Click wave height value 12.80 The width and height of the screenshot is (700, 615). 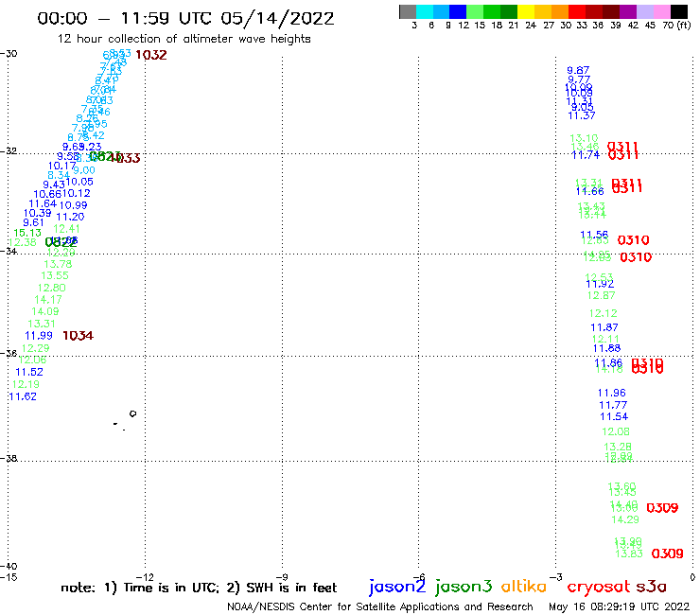(x=52, y=288)
